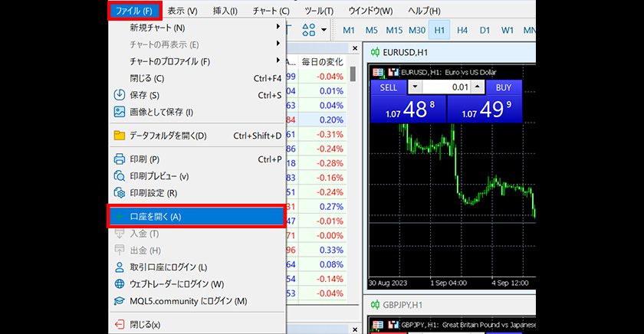Open the 表示 (V) menu
Viewport: 644px width, 334px height.
click(x=182, y=11)
